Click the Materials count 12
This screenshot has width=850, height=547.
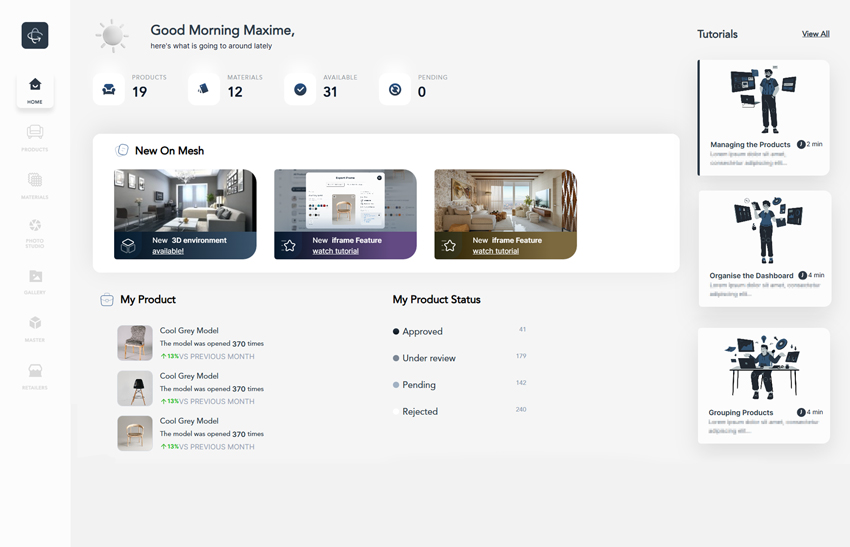tap(235, 92)
